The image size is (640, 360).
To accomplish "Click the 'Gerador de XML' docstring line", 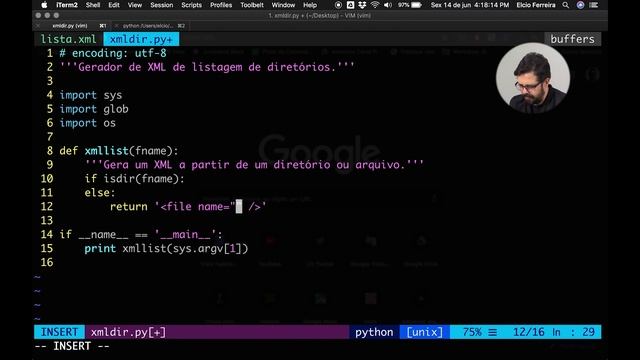I will [x=207, y=67].
